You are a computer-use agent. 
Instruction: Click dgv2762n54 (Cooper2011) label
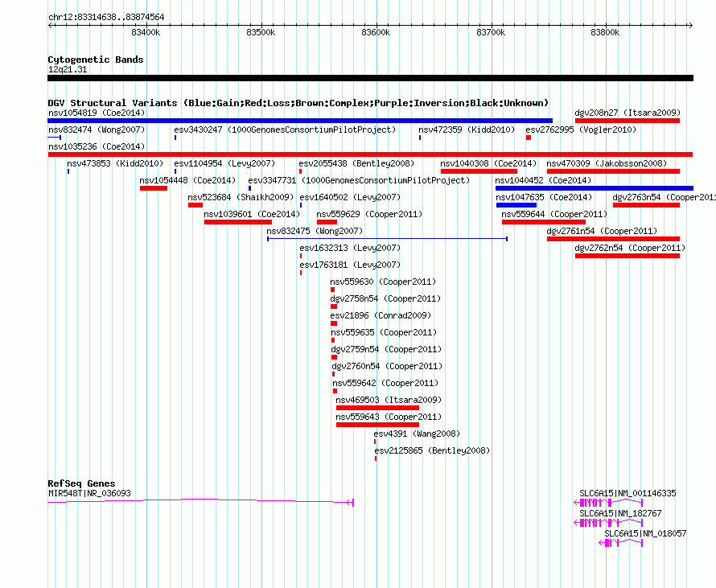(x=631, y=248)
